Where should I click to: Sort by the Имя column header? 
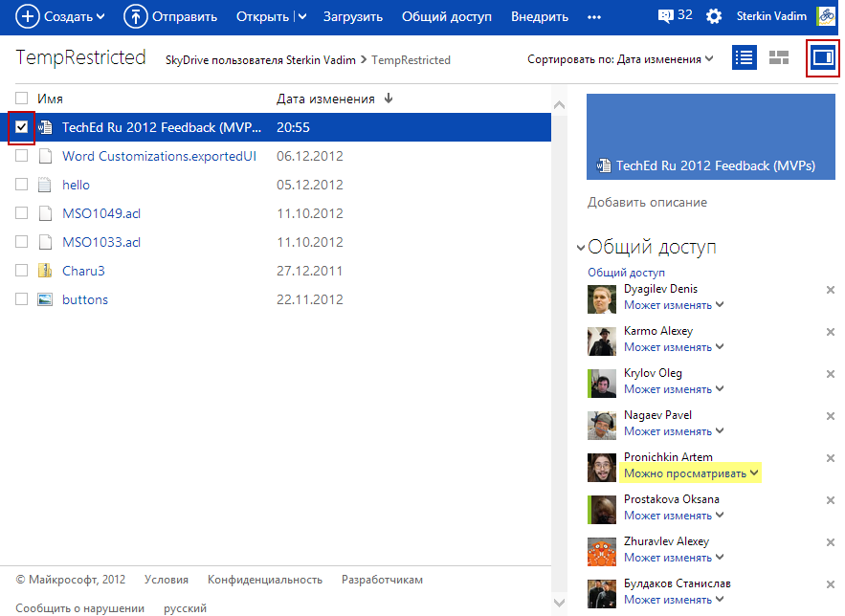coord(50,99)
